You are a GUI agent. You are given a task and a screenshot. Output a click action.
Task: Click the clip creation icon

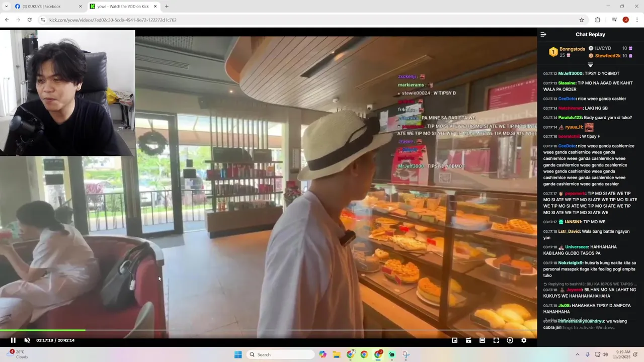[x=468, y=340]
